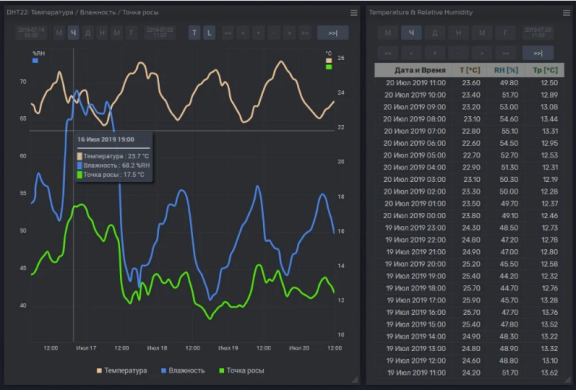Sort table by Дата и Время column
The height and width of the screenshot is (390, 576).
[x=420, y=70]
